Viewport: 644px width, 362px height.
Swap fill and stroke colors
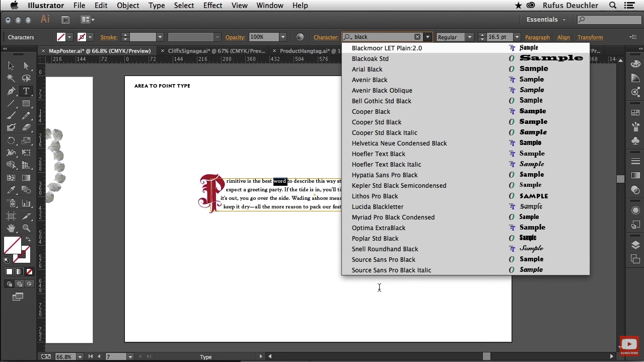pyautogui.click(x=28, y=240)
